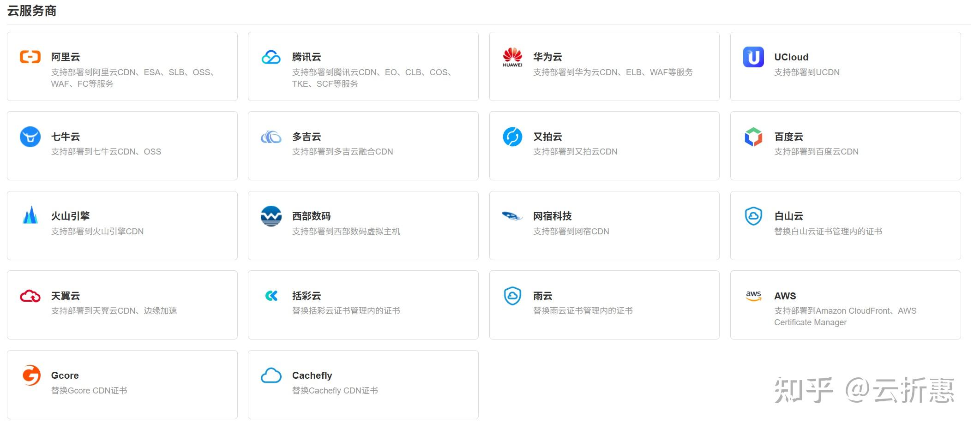This screenshot has width=980, height=429.
Task: Choose the 百度云 title
Action: tap(789, 137)
